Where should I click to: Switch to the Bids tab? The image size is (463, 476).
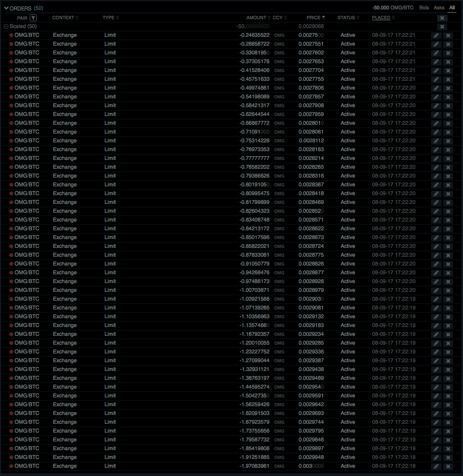(x=424, y=8)
